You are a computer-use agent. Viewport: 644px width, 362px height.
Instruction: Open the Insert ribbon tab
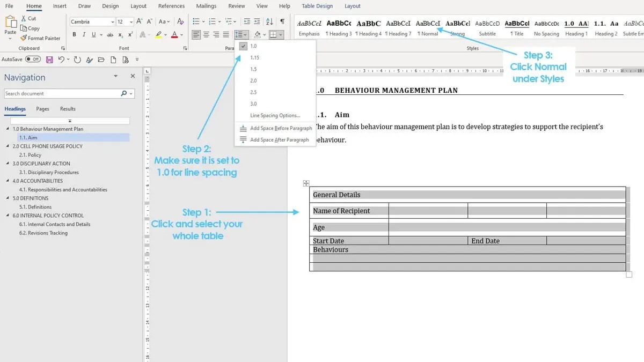point(59,6)
